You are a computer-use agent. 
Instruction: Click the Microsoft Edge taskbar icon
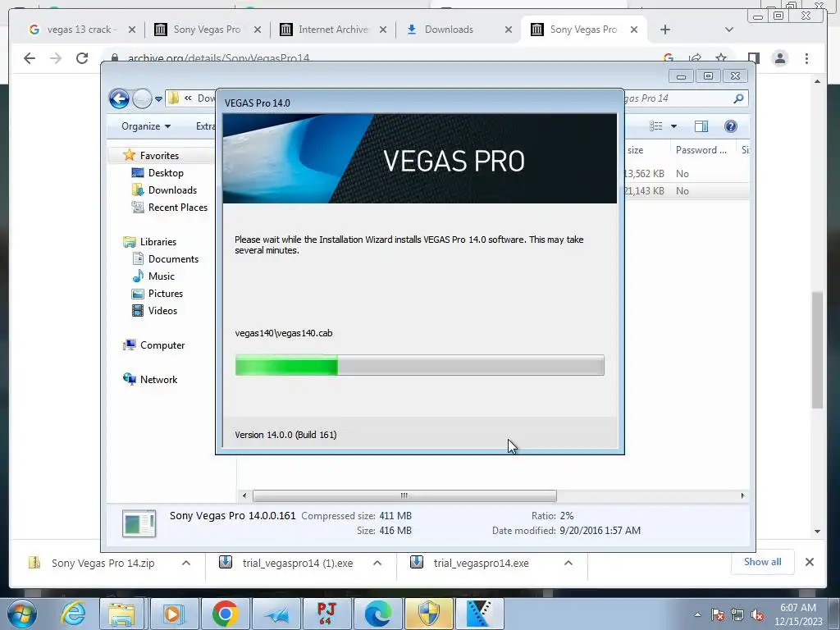377,614
